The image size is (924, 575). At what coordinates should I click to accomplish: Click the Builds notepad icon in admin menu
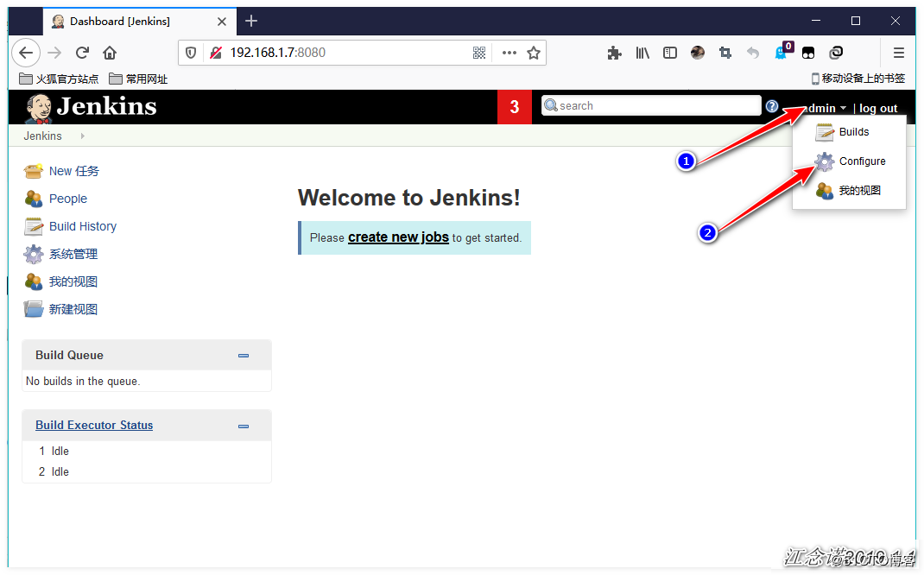[825, 132]
